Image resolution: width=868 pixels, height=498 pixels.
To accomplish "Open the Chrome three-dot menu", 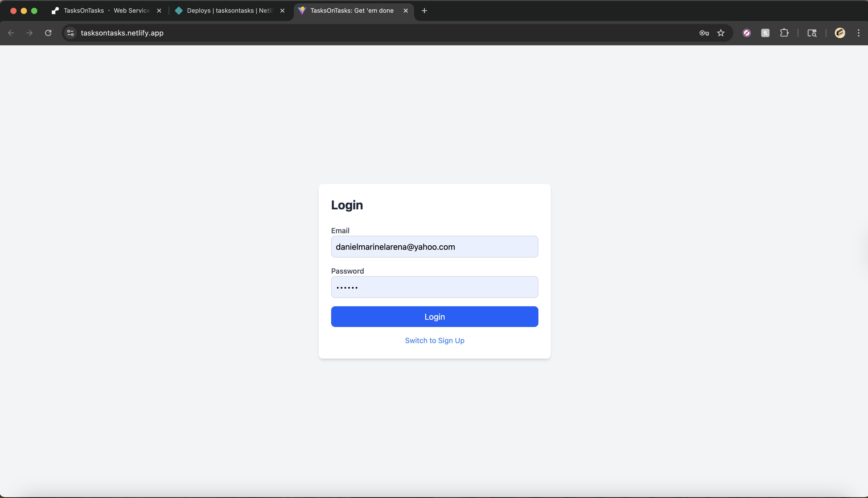I will point(858,33).
